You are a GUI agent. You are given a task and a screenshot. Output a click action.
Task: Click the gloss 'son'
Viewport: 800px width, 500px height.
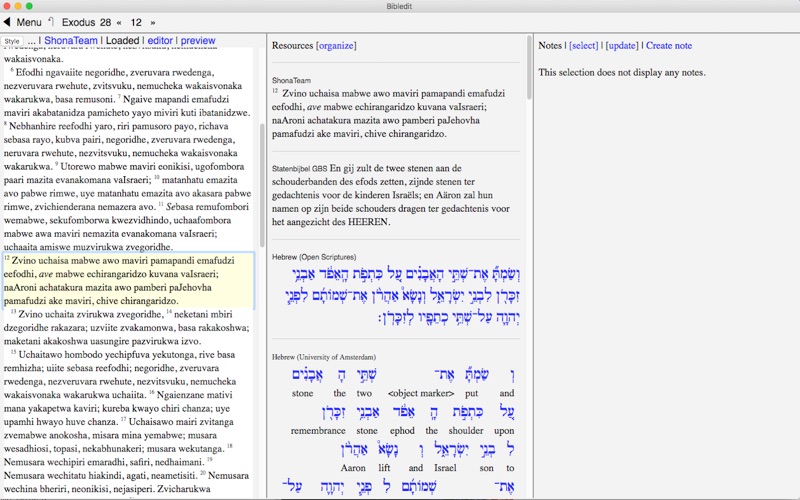(x=486, y=467)
